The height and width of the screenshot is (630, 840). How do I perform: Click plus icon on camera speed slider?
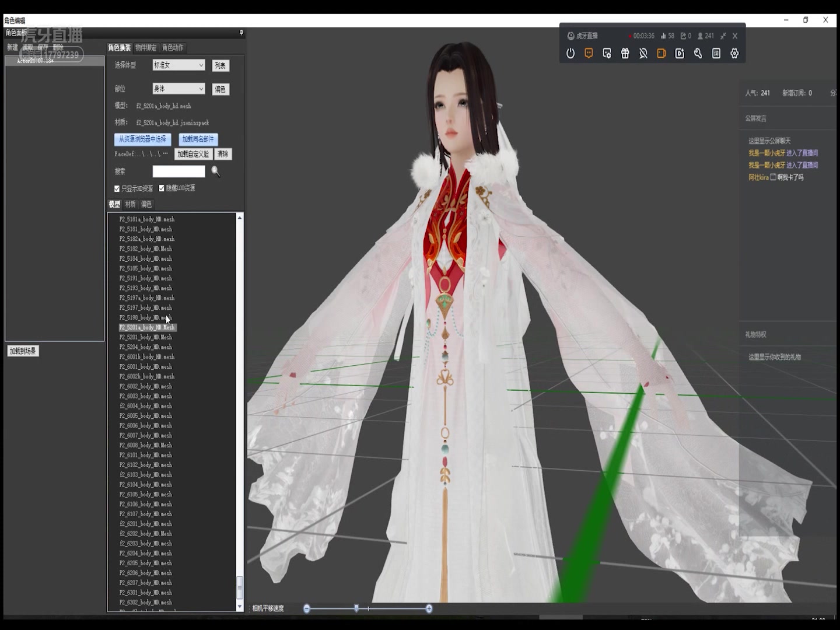pyautogui.click(x=429, y=608)
